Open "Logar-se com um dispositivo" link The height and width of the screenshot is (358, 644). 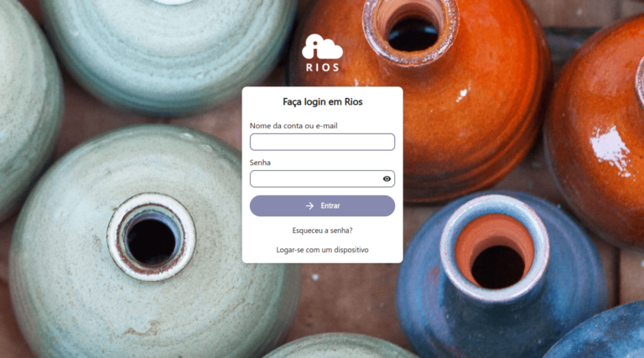(322, 250)
